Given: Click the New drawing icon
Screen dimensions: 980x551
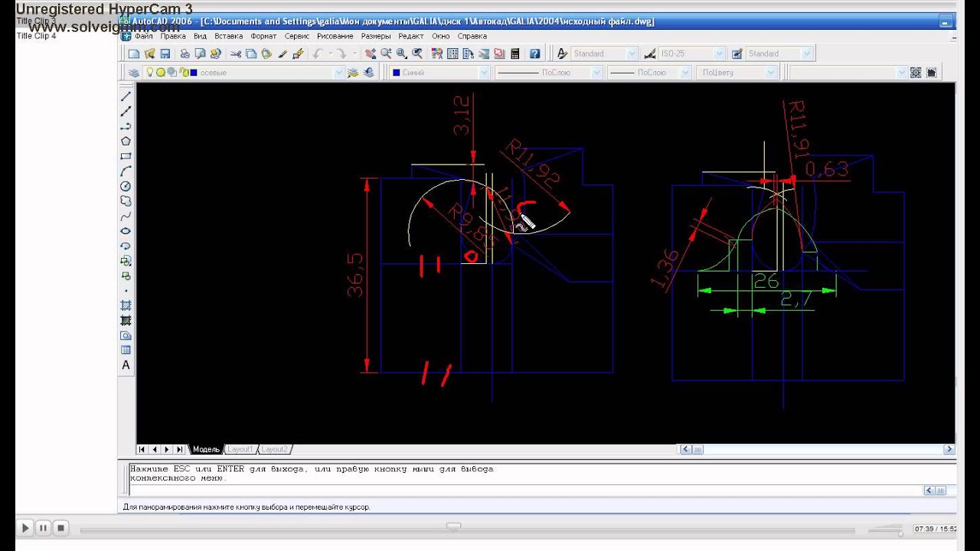Looking at the screenshot, I should (134, 54).
